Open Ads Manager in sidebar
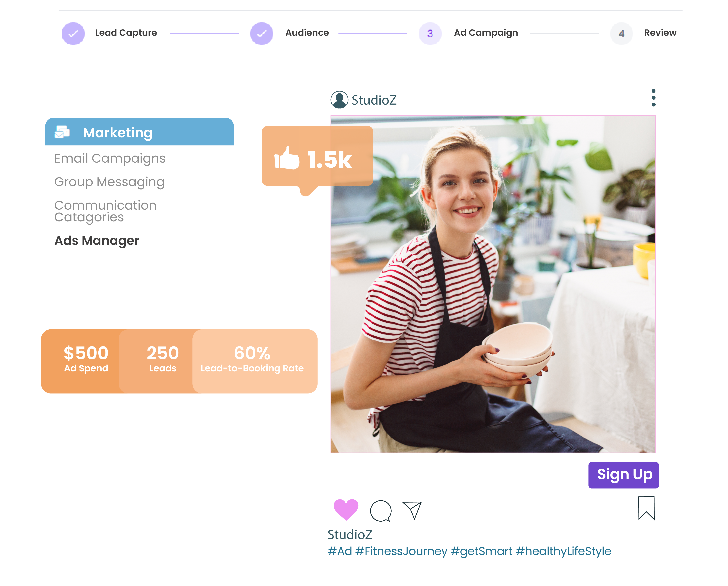The height and width of the screenshot is (586, 728). (97, 241)
